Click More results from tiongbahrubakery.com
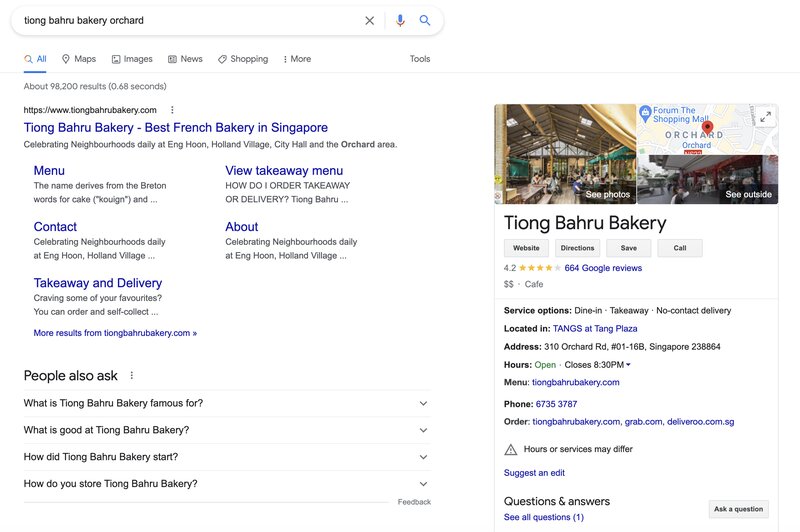This screenshot has width=800, height=532. pos(115,333)
